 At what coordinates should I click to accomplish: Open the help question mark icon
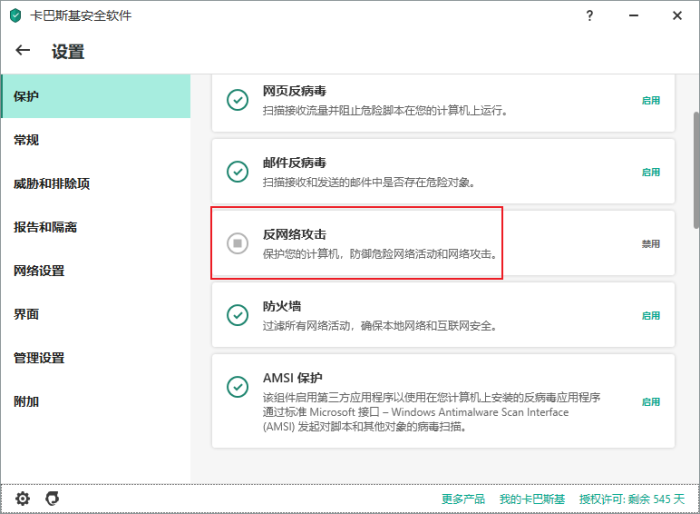590,16
